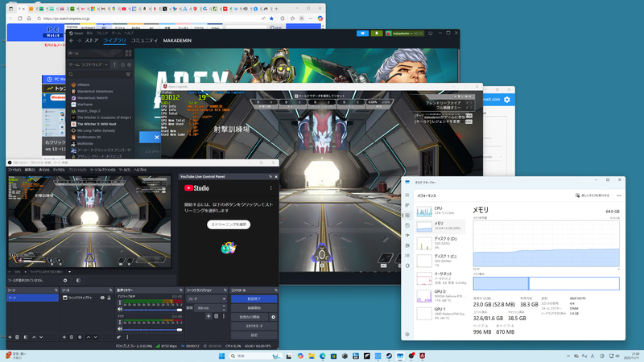
Task: Open Steam Community tab
Action: point(144,40)
